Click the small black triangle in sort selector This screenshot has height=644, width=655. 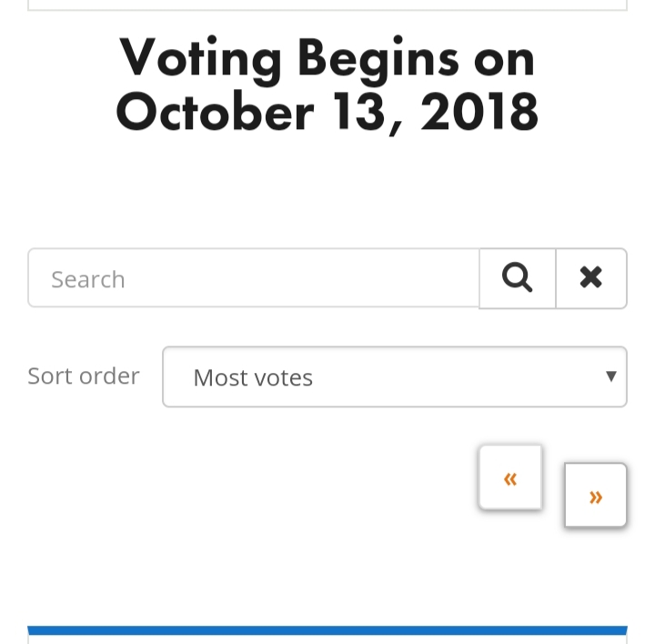coord(610,377)
